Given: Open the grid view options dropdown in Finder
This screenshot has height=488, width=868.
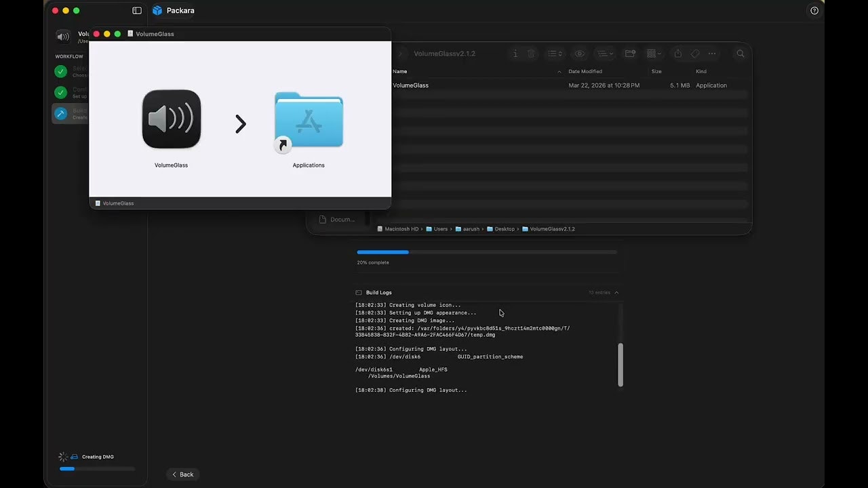Looking at the screenshot, I should pos(654,54).
